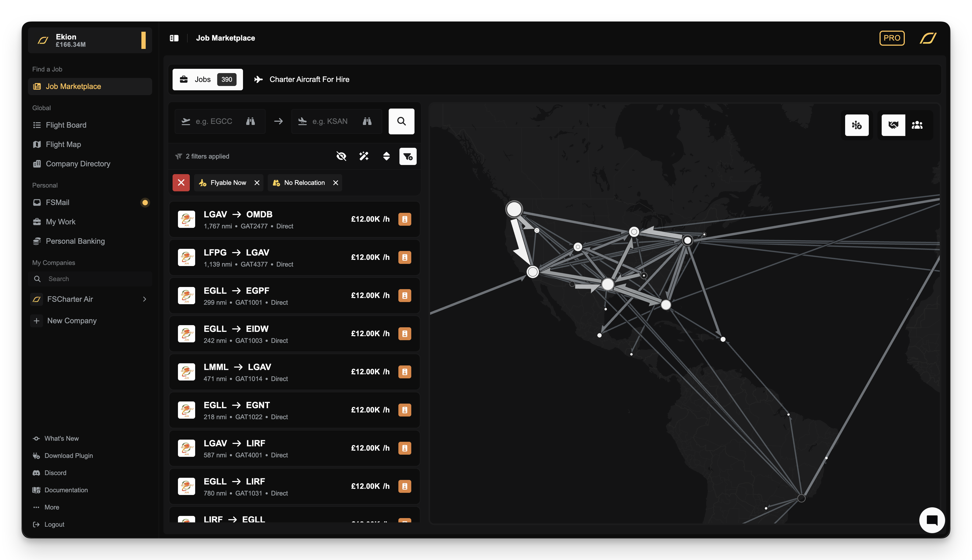The height and width of the screenshot is (560, 972).
Task: Remove the No Relocation filter
Action: pos(335,183)
